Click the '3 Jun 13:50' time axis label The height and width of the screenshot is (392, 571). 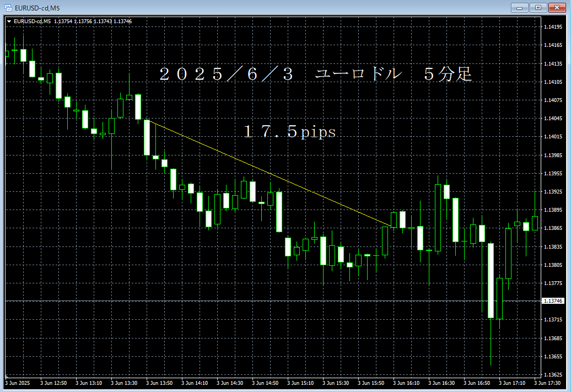tap(159, 383)
